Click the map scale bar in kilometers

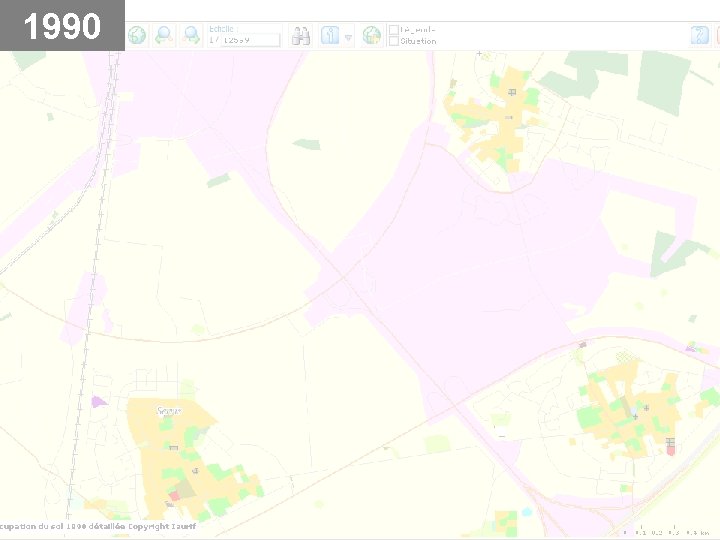pyautogui.click(x=668, y=530)
